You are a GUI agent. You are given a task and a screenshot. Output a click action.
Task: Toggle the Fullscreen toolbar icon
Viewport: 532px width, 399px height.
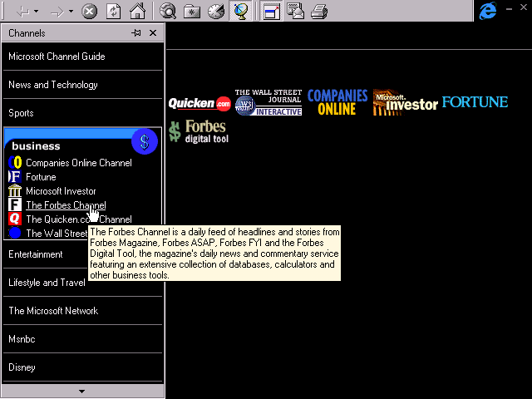coord(271,12)
